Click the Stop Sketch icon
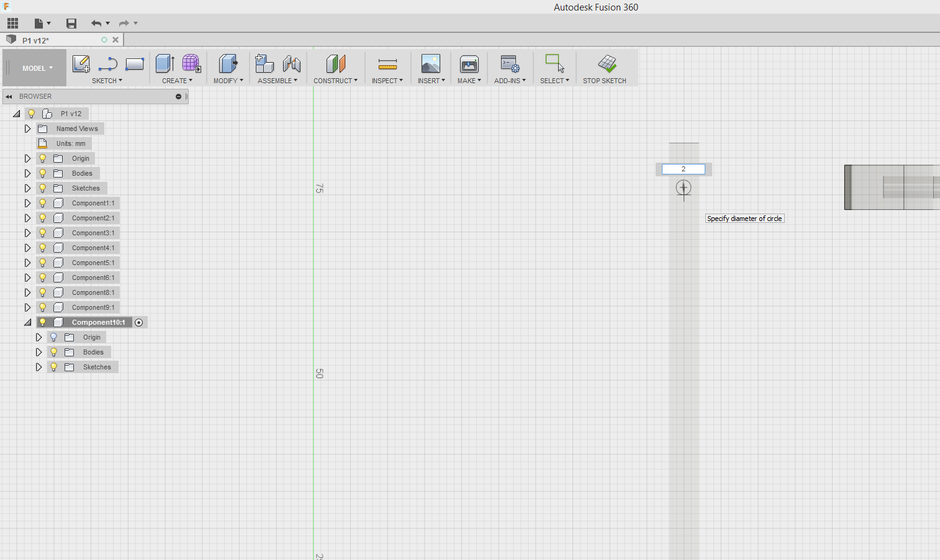The height and width of the screenshot is (560, 940). 607,63
